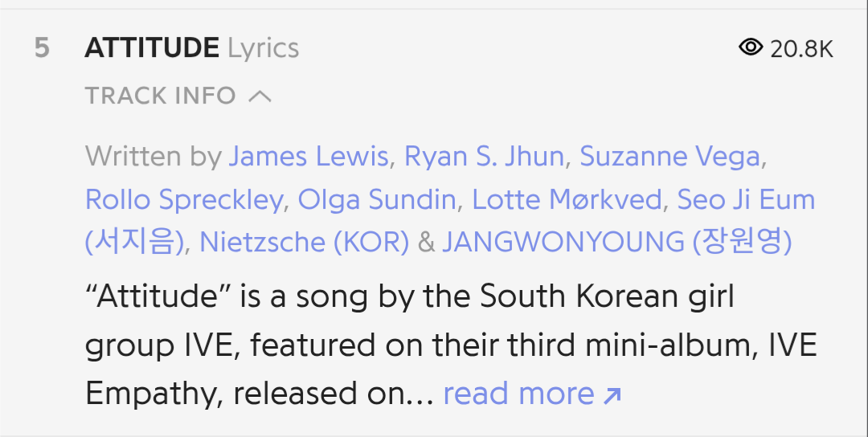The width and height of the screenshot is (868, 437).
Task: Click the word Lyrics beside ATTITUDE
Action: point(263,49)
